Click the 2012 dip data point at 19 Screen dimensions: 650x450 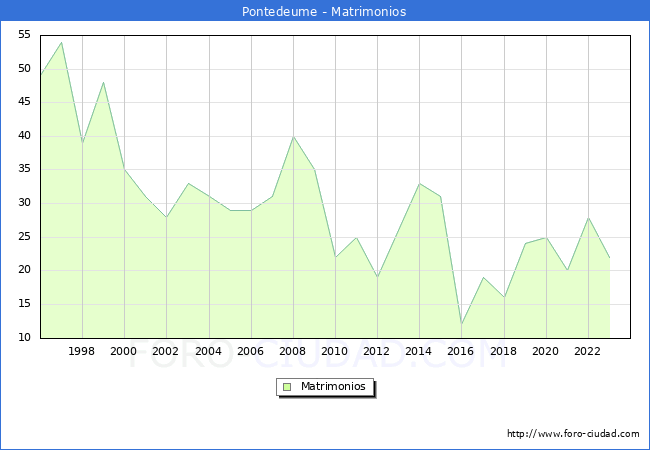point(377,277)
